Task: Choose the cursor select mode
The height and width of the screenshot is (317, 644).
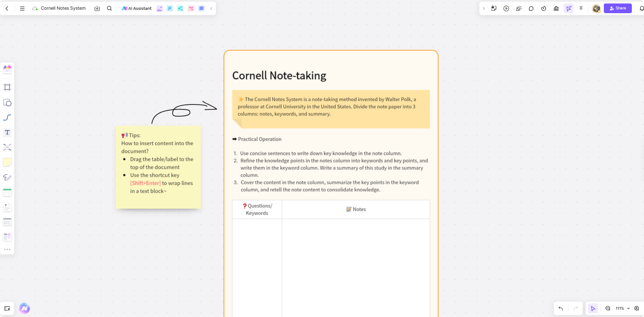Action: click(x=593, y=308)
